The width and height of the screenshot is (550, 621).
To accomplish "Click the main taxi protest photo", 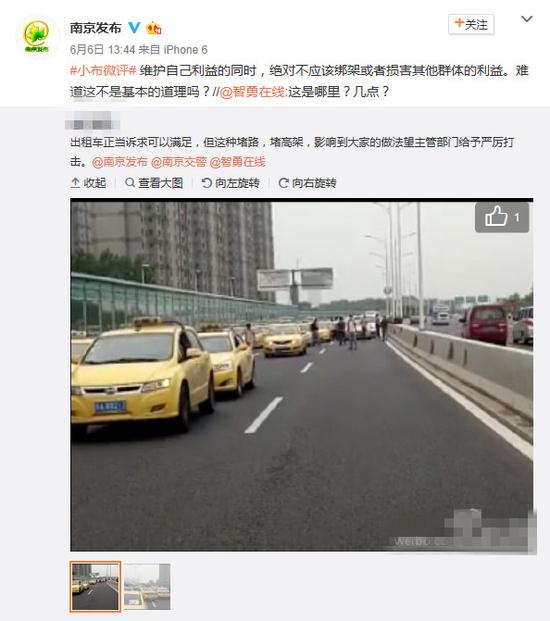I will click(301, 375).
